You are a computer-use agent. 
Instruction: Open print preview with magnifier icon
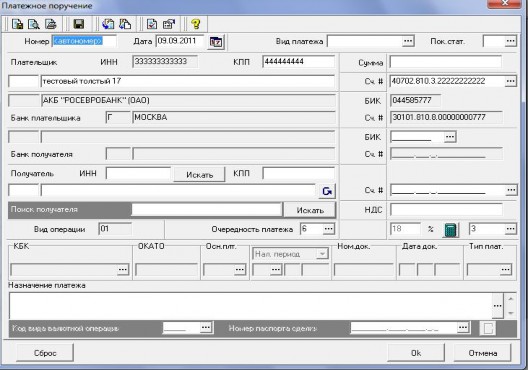[x=34, y=24]
